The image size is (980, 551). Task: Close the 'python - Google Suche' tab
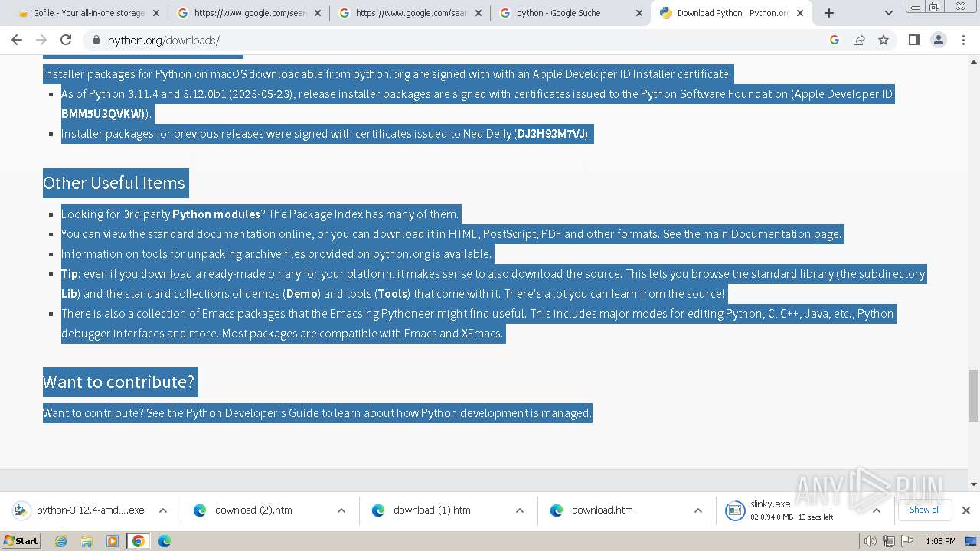(x=639, y=13)
